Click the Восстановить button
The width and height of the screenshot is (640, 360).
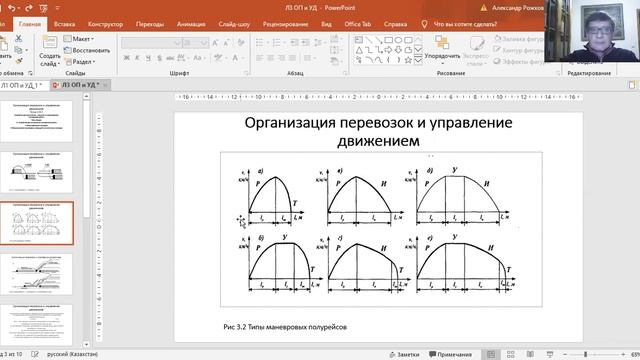point(87,50)
